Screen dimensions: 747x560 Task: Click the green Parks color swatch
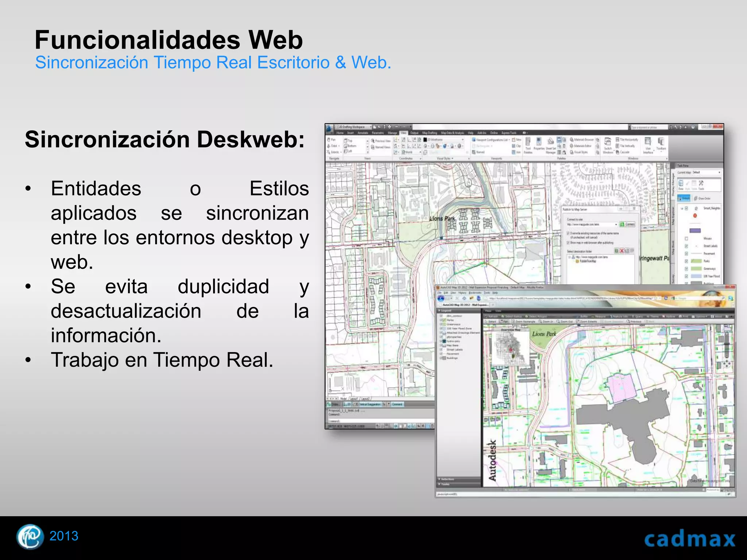point(696,261)
